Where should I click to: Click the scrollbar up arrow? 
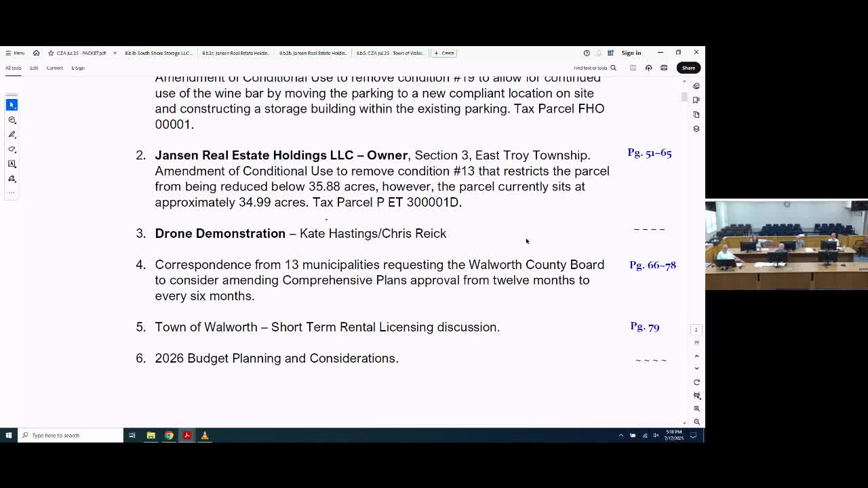click(x=684, y=81)
